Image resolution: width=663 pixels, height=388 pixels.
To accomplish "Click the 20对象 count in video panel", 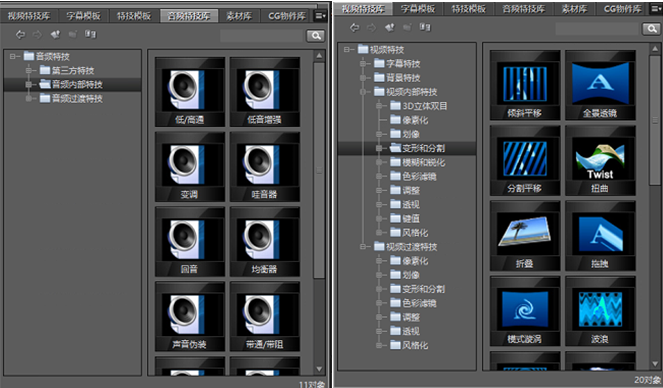I will 647,380.
